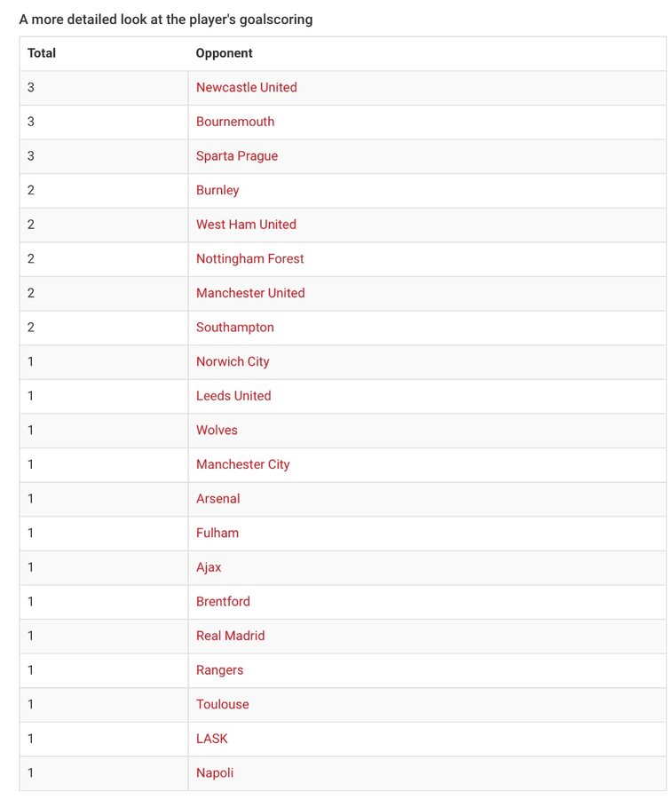Visit the Southampton link
Screen dimensions: 672x799
235,327
